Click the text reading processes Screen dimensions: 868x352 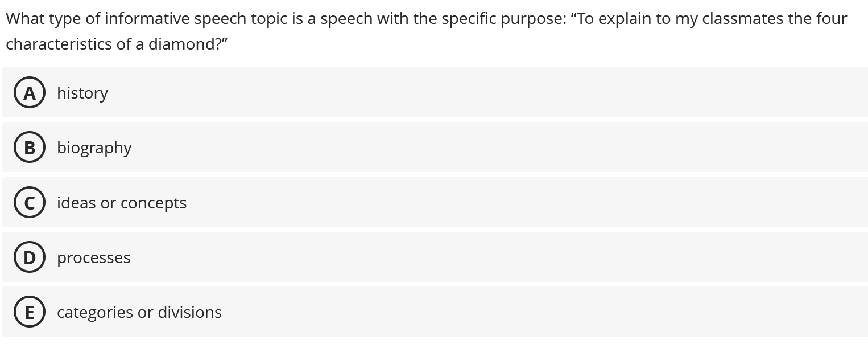point(93,257)
